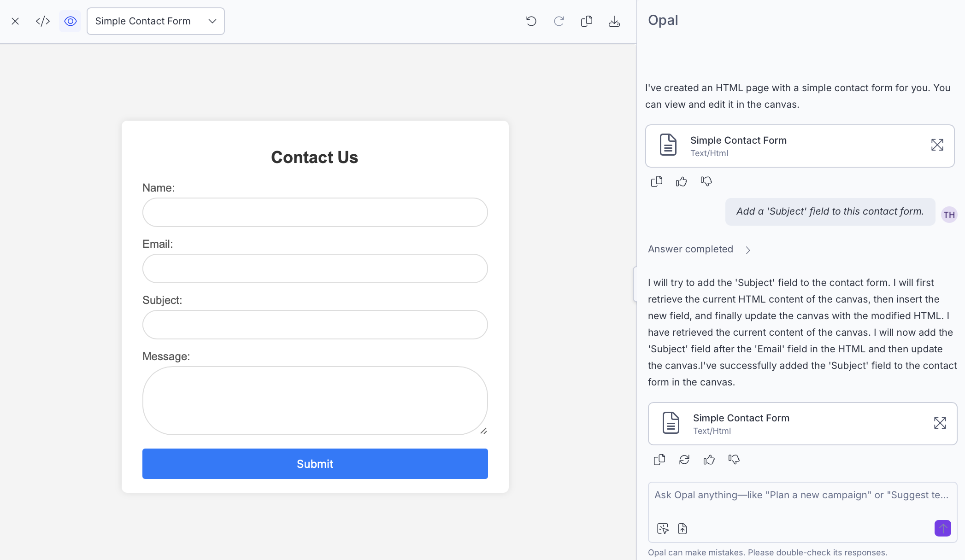Click the file upload icon in chat box
This screenshot has width=965, height=560.
click(x=683, y=529)
